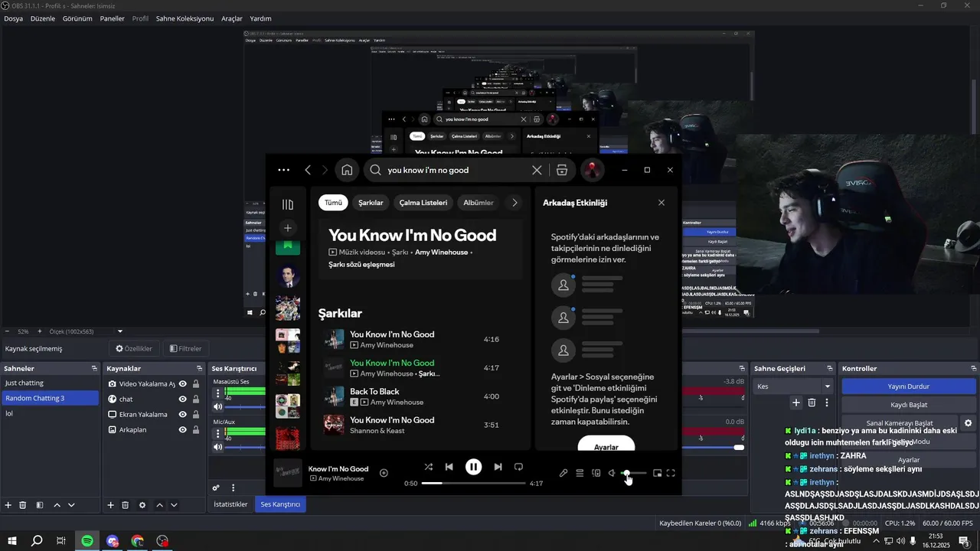The height and width of the screenshot is (551, 980).
Task: Delete selected scene in Sahneler
Action: point(23,505)
